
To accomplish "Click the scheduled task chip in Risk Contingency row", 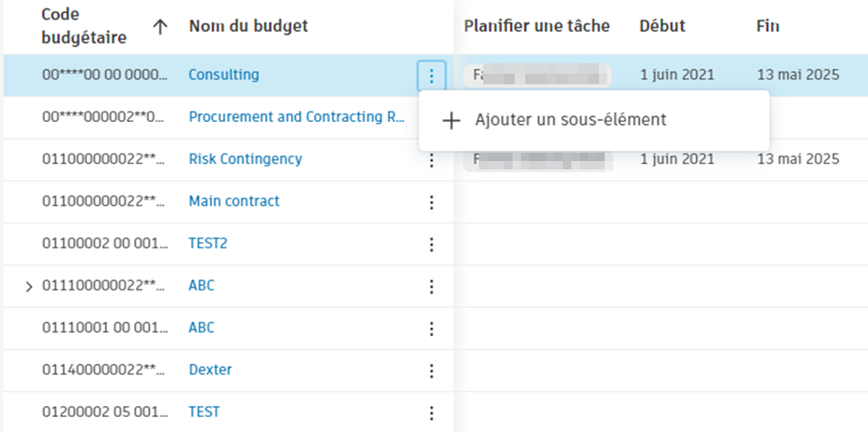I will coord(540,159).
